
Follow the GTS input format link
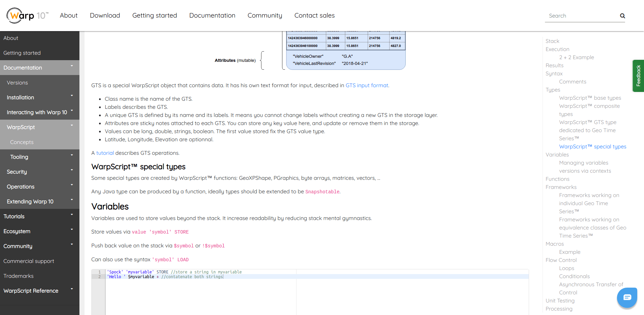coord(367,86)
